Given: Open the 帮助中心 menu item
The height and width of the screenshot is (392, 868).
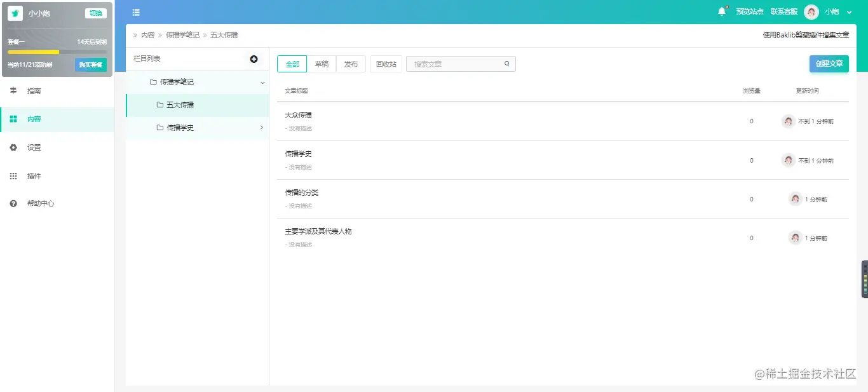Looking at the screenshot, I should pyautogui.click(x=57, y=203).
